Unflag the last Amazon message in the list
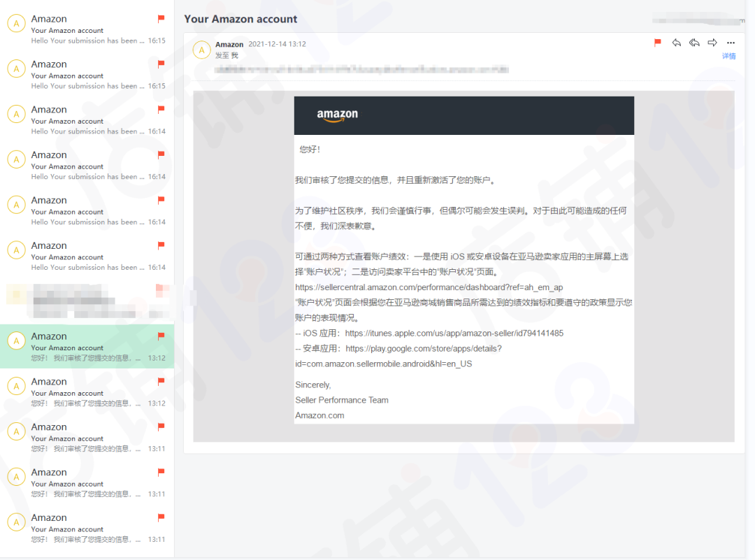 pos(161,519)
